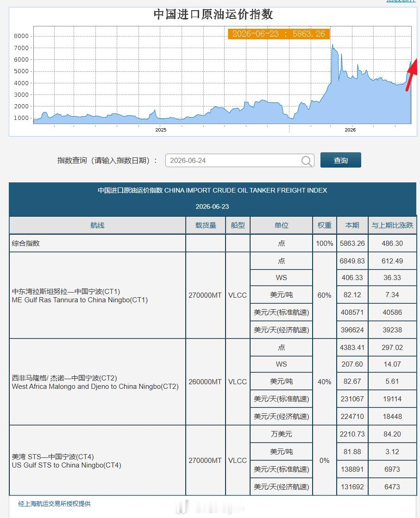Image resolution: width=420 pixels, height=518 pixels.
Task: Click the chart title 中国进口原油运价指数
Action: pos(213,14)
